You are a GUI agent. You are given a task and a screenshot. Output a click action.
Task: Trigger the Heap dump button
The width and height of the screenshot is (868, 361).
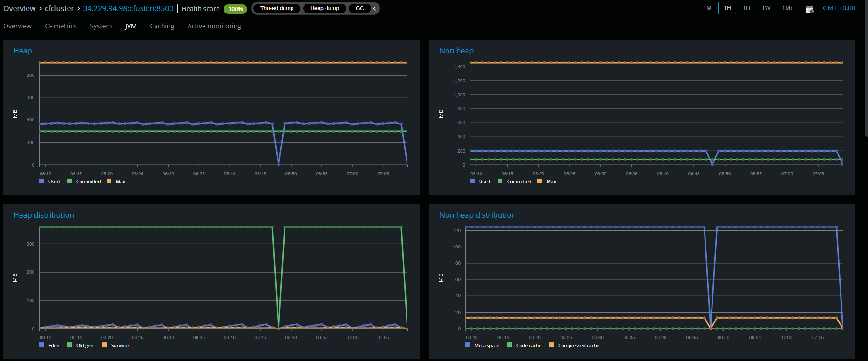coord(325,8)
